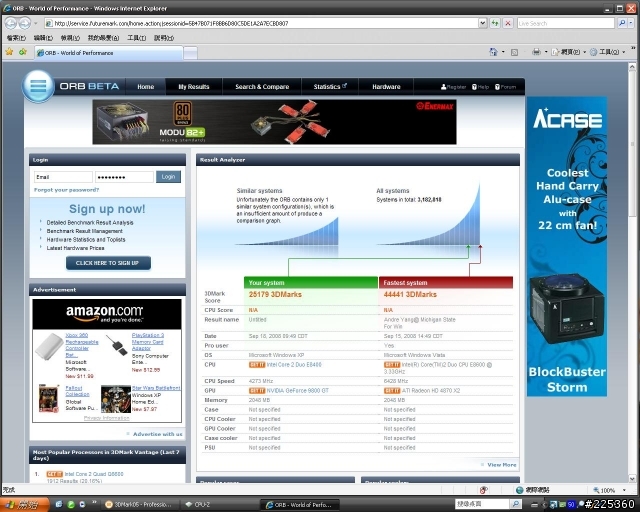Open the Hardware navigation tab
The height and width of the screenshot is (512, 640).
[386, 87]
